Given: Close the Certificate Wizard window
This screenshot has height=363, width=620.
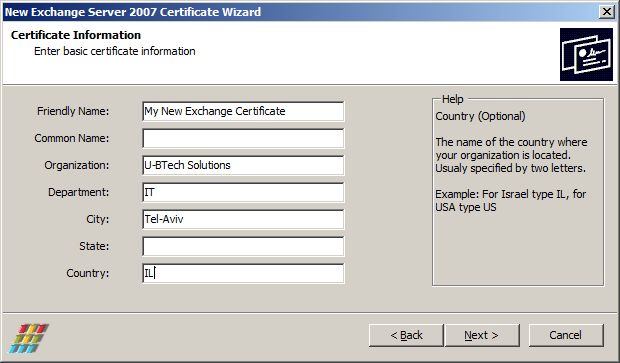Looking at the screenshot, I should [607, 12].
